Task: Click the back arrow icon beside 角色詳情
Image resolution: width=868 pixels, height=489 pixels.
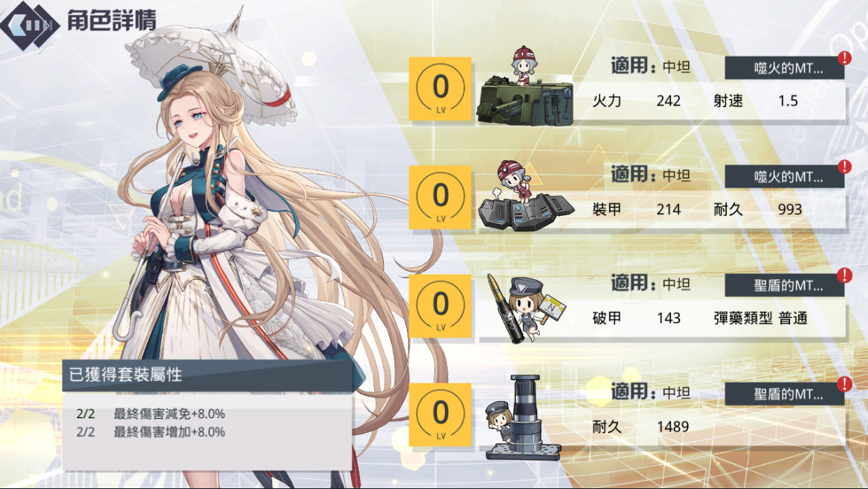Action: click(x=29, y=25)
